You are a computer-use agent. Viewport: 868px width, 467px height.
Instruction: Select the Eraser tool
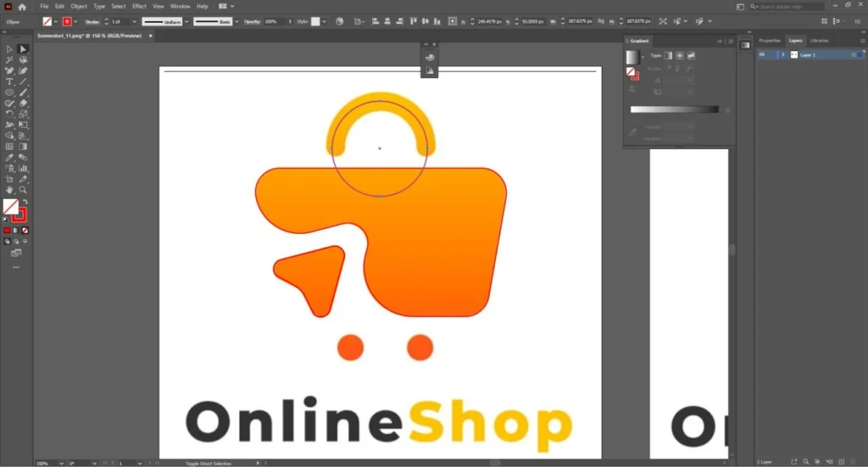[23, 103]
